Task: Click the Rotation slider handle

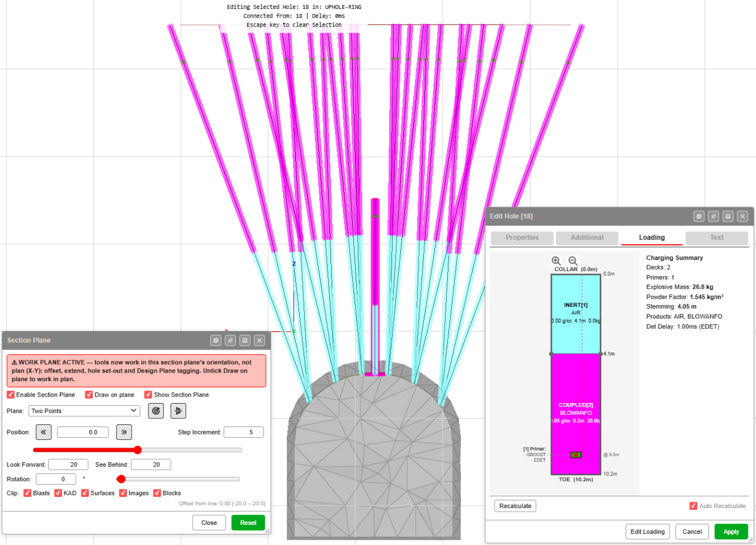Action: (122, 479)
